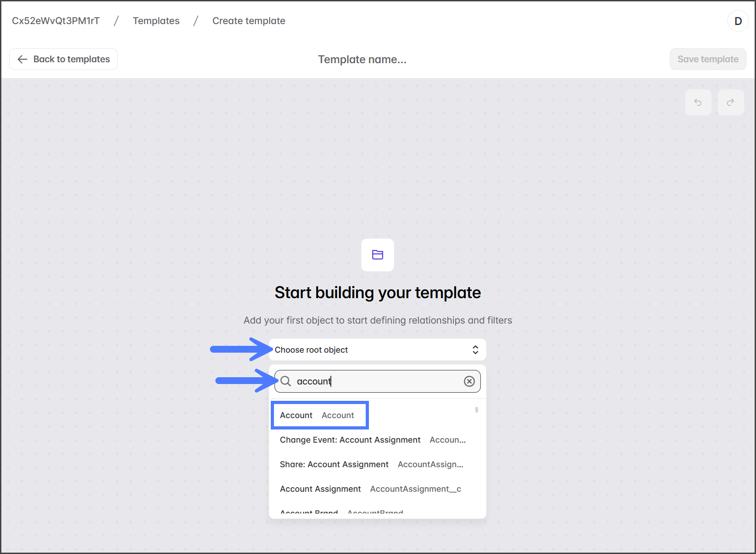
Task: Click the redo arrow icon
Action: click(x=731, y=102)
